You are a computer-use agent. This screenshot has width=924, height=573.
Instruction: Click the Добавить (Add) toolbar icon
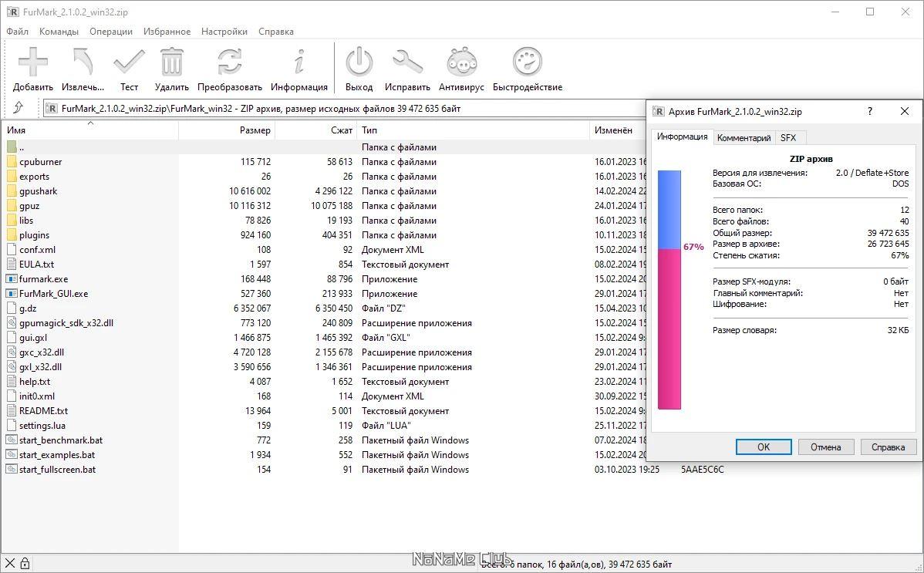(33, 63)
